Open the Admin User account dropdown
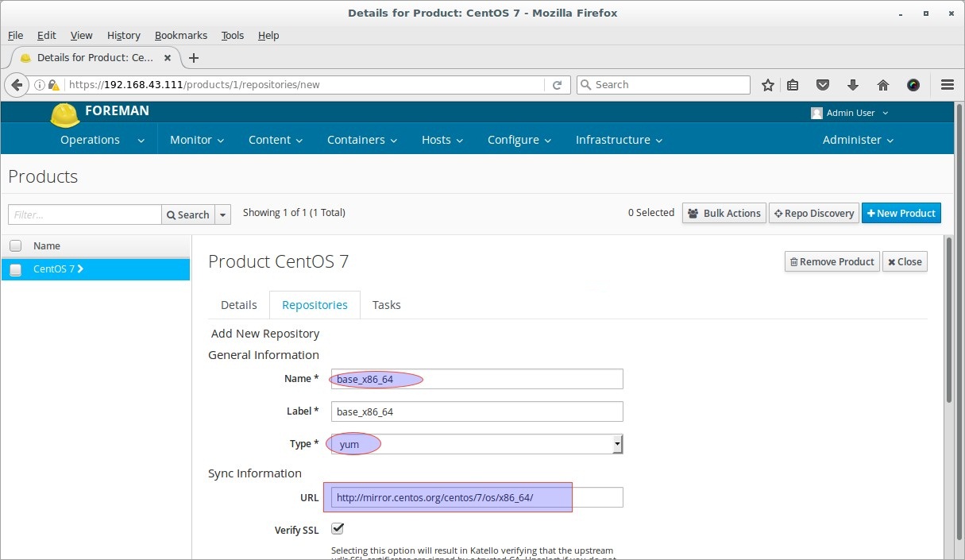The image size is (965, 560). pos(850,113)
